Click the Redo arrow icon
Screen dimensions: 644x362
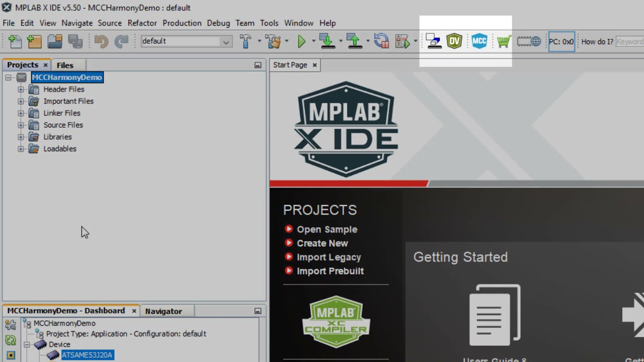pos(121,41)
